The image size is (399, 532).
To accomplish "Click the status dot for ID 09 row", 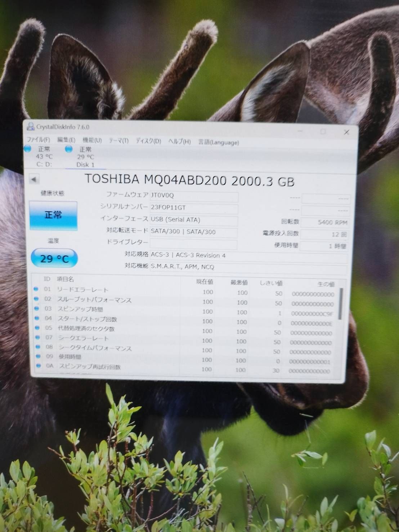I will pos(38,356).
